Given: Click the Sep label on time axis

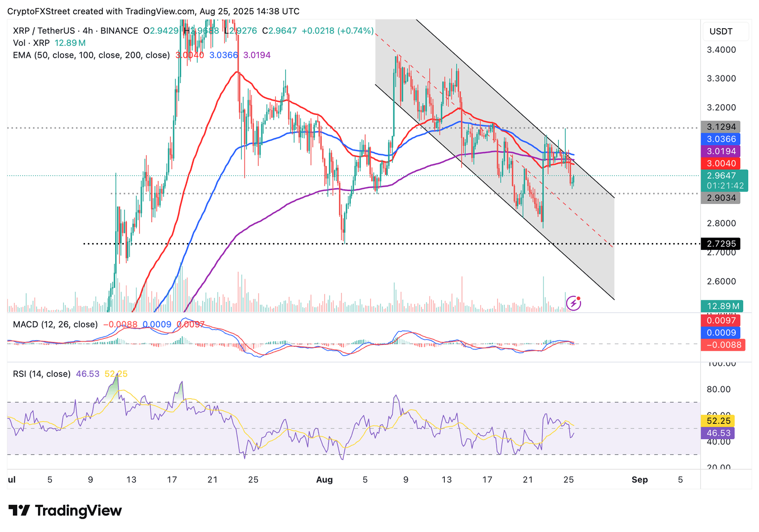Looking at the screenshot, I should tap(639, 480).
